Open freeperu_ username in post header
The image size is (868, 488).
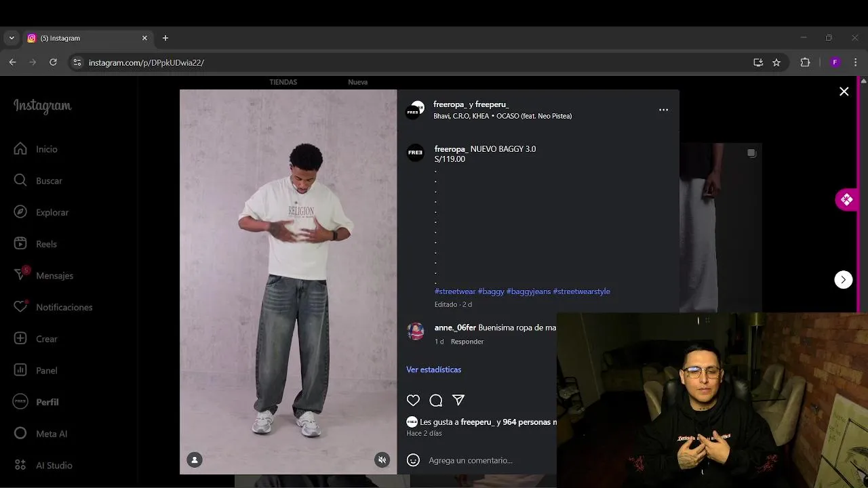[492, 104]
